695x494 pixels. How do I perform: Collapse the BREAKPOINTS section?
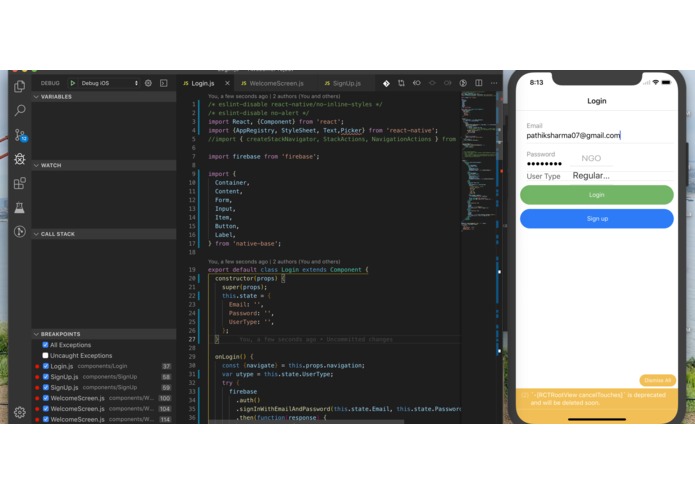104,334
